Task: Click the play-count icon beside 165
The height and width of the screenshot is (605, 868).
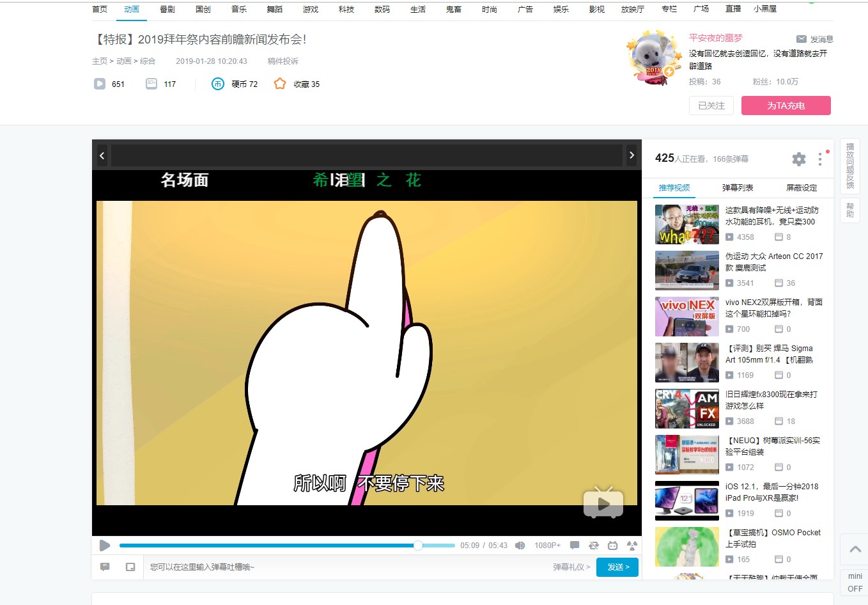Action: 729,559
